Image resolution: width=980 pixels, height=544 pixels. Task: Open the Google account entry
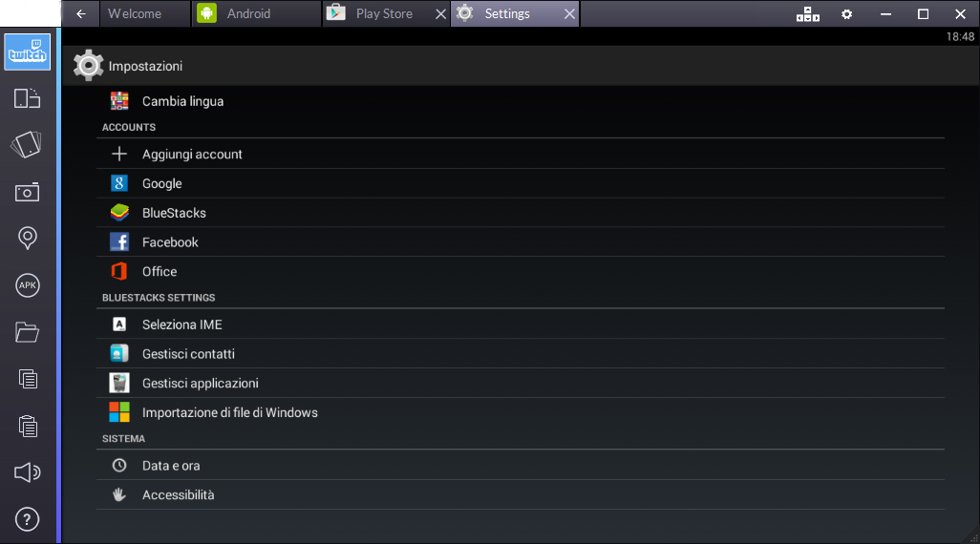point(162,184)
